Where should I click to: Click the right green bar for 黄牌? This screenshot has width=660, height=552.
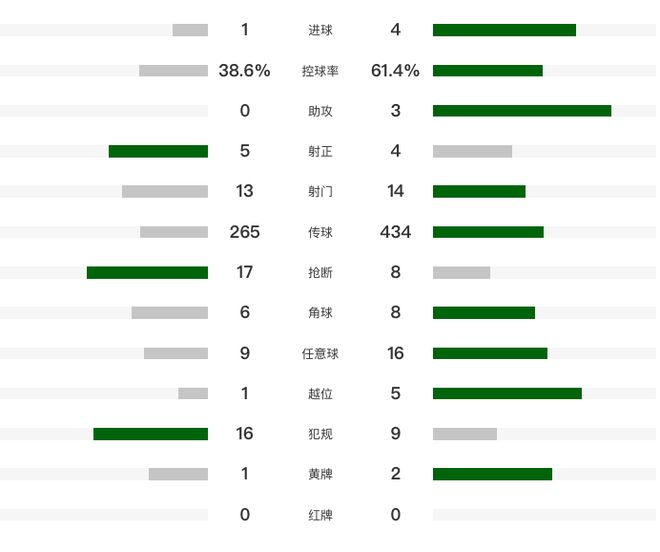click(x=492, y=474)
